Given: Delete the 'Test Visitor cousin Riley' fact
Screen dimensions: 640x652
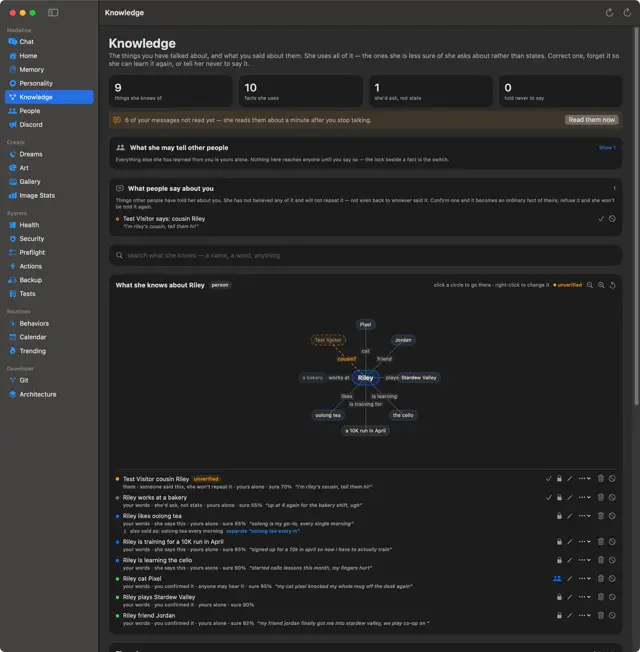Looking at the screenshot, I should pyautogui.click(x=600, y=479).
